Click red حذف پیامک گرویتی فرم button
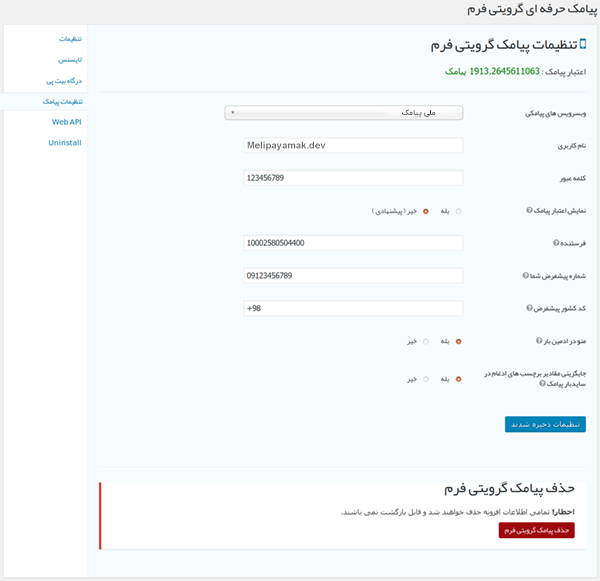The width and height of the screenshot is (600, 581). pyautogui.click(x=536, y=530)
